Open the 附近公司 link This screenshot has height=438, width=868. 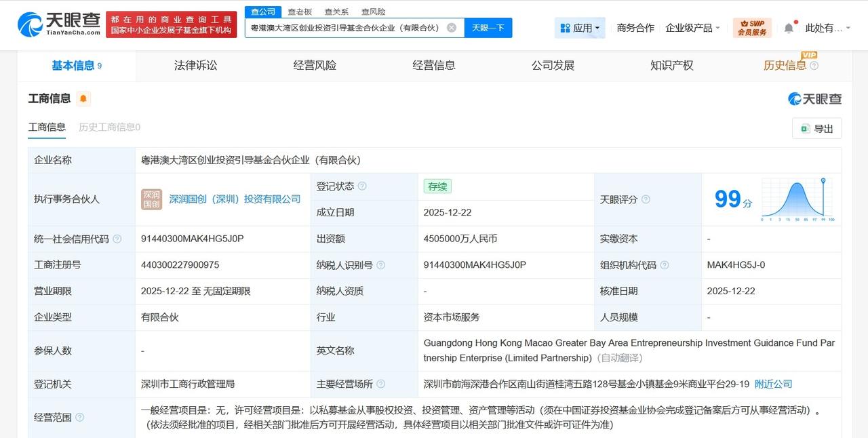click(x=773, y=383)
